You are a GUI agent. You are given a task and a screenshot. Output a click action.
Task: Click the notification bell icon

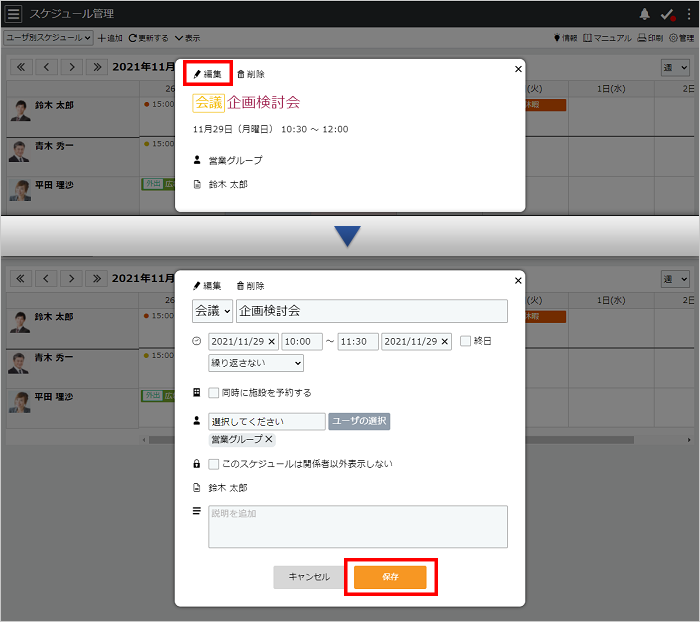(x=644, y=14)
